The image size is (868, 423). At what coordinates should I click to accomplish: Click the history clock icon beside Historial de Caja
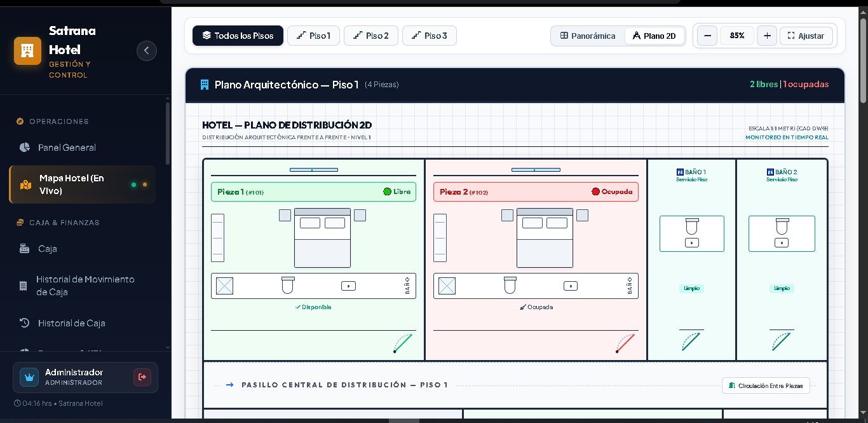(25, 323)
